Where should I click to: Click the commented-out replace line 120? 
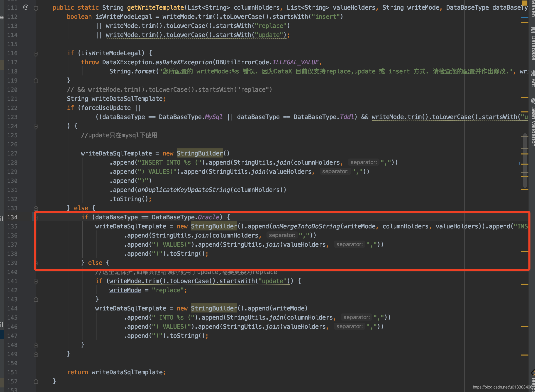[169, 90]
